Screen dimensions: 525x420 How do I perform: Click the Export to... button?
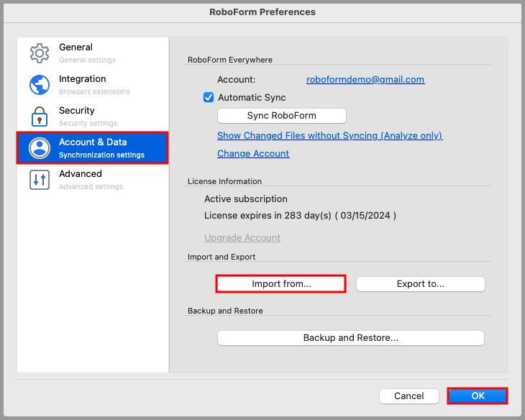(x=420, y=284)
